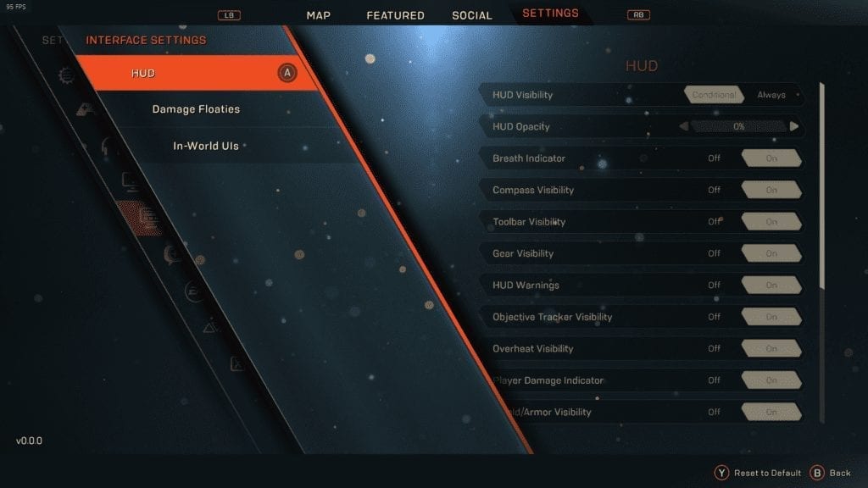This screenshot has width=868, height=488.
Task: Open Damage Floaties submenu
Action: pyautogui.click(x=196, y=109)
